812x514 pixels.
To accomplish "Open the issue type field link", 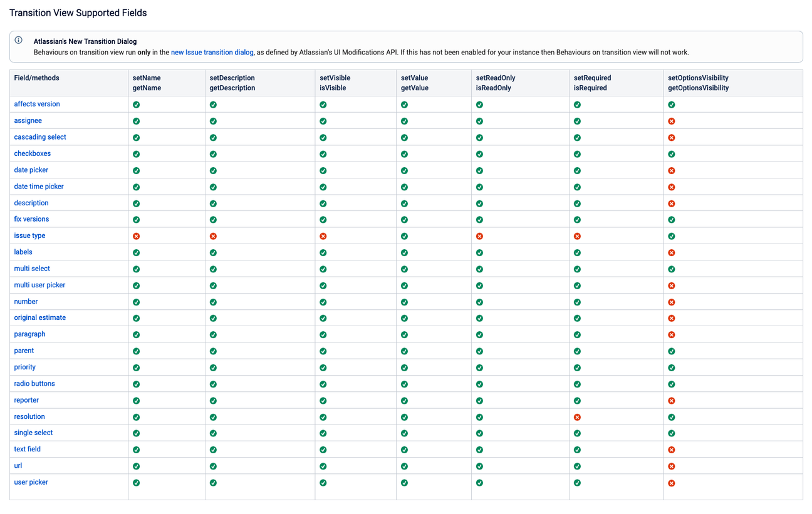I will [29, 235].
